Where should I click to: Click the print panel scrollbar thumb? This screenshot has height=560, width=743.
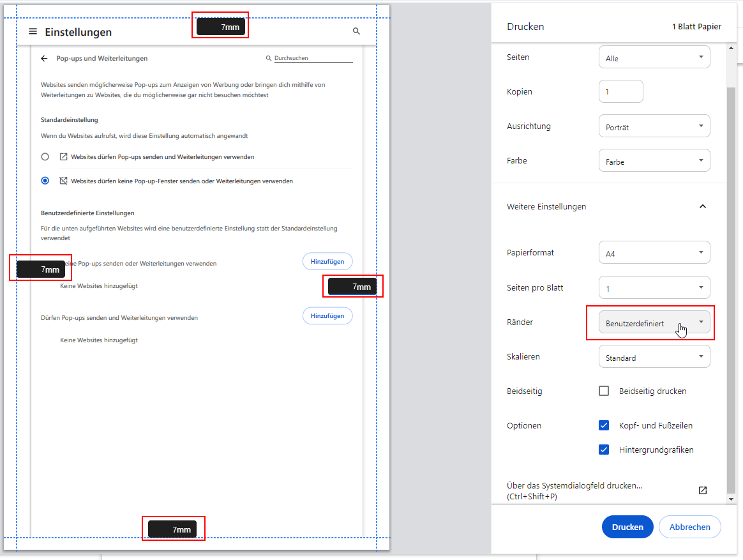click(x=731, y=290)
